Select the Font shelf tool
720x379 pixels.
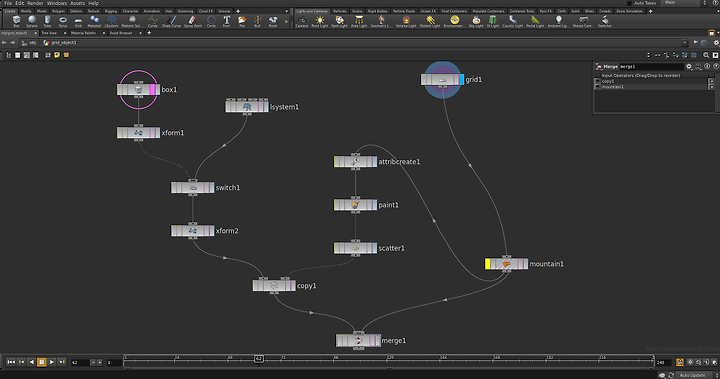coord(226,21)
